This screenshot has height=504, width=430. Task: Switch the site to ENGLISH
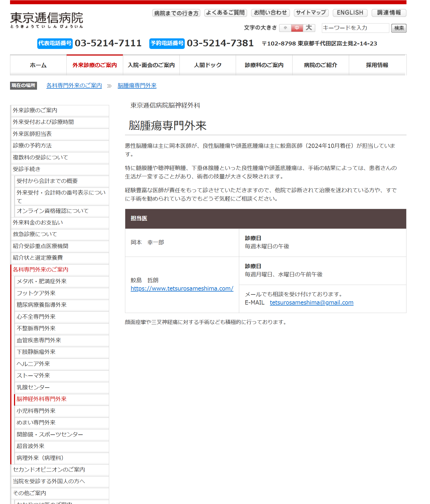(x=350, y=13)
